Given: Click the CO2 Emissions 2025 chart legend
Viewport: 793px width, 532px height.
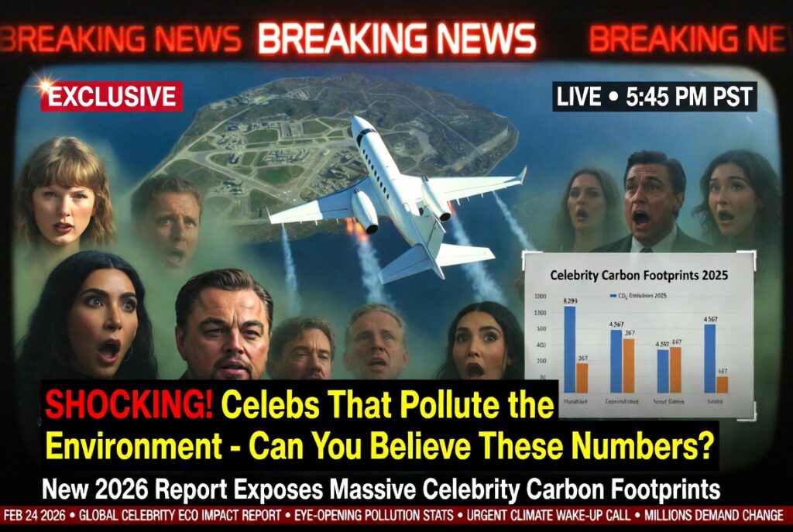Looking at the screenshot, I should [638, 295].
